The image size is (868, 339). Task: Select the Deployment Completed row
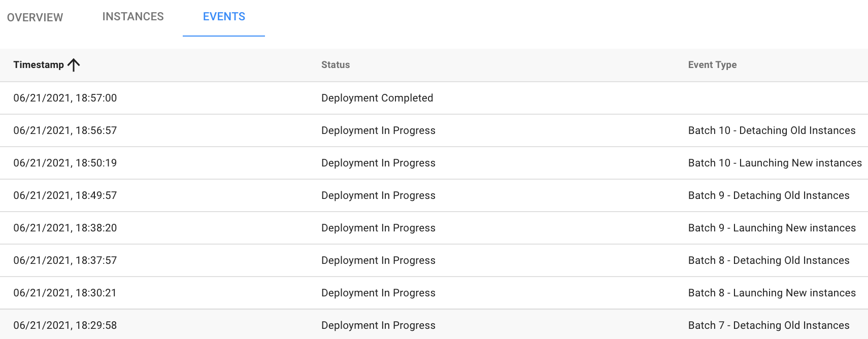(377, 98)
